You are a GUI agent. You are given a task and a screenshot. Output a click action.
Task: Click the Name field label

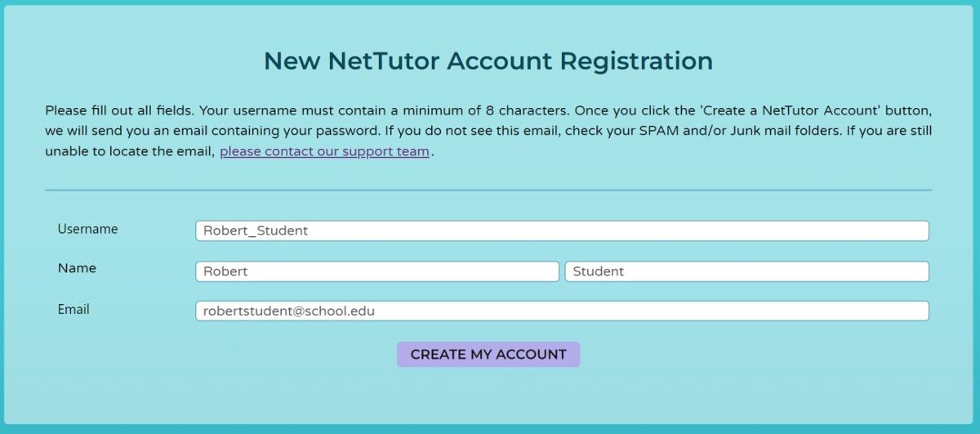(77, 268)
